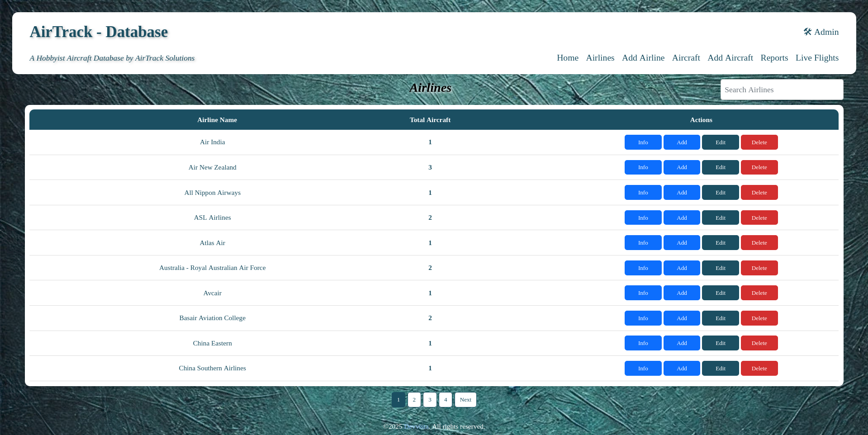Delete Atlas Air entry
868x435 pixels.
759,242
